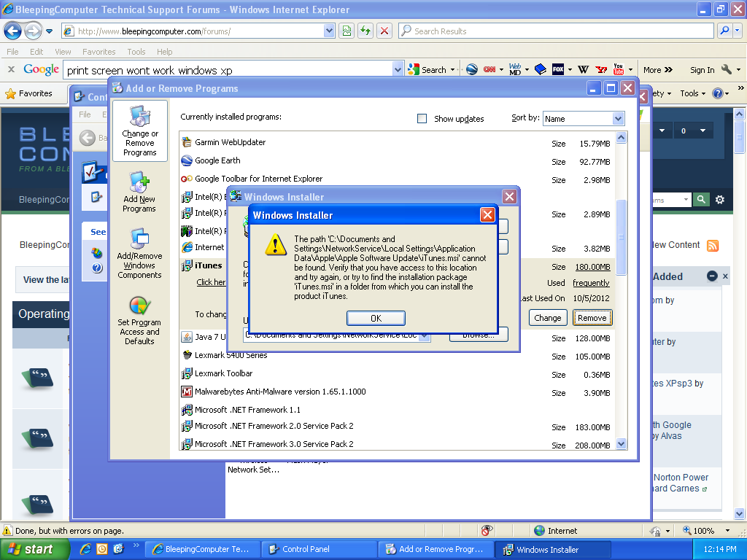Click the green forum search button
Image resolution: width=747 pixels, height=560 pixels.
click(701, 200)
